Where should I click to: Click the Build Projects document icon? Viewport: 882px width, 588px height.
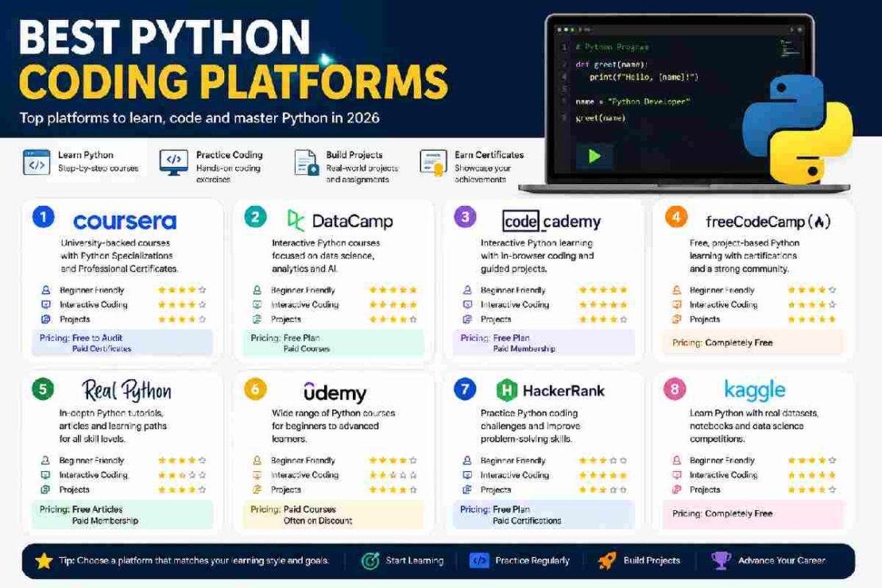pos(307,163)
